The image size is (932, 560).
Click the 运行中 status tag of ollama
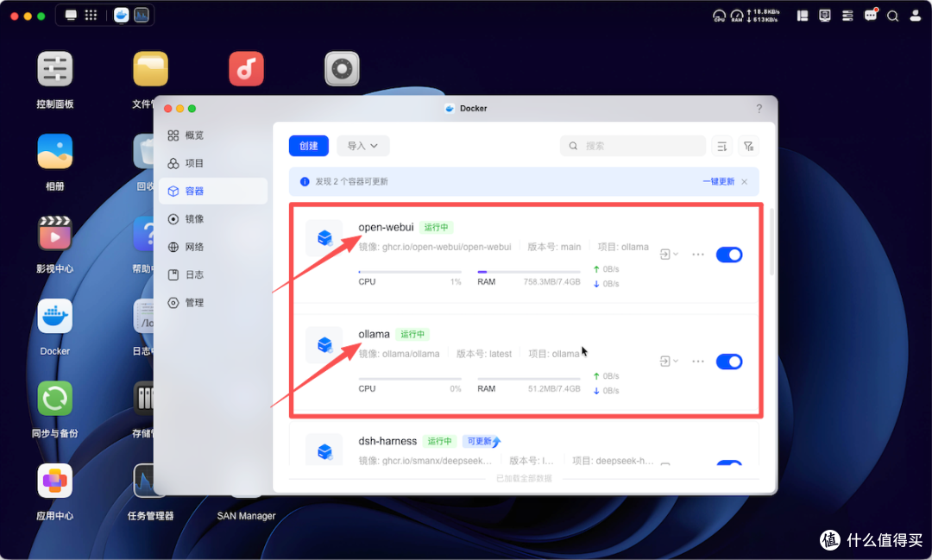(412, 334)
